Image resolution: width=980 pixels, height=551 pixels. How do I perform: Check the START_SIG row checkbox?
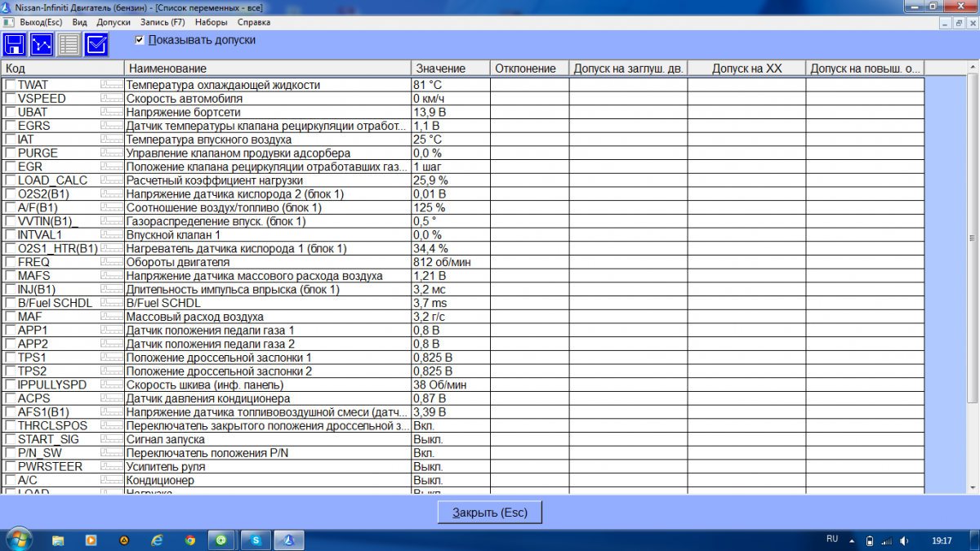10,439
